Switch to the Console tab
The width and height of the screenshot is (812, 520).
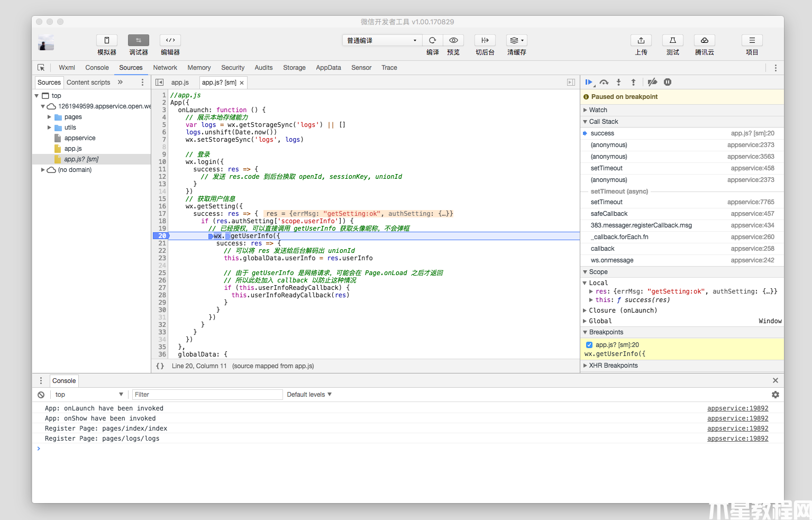pos(97,68)
